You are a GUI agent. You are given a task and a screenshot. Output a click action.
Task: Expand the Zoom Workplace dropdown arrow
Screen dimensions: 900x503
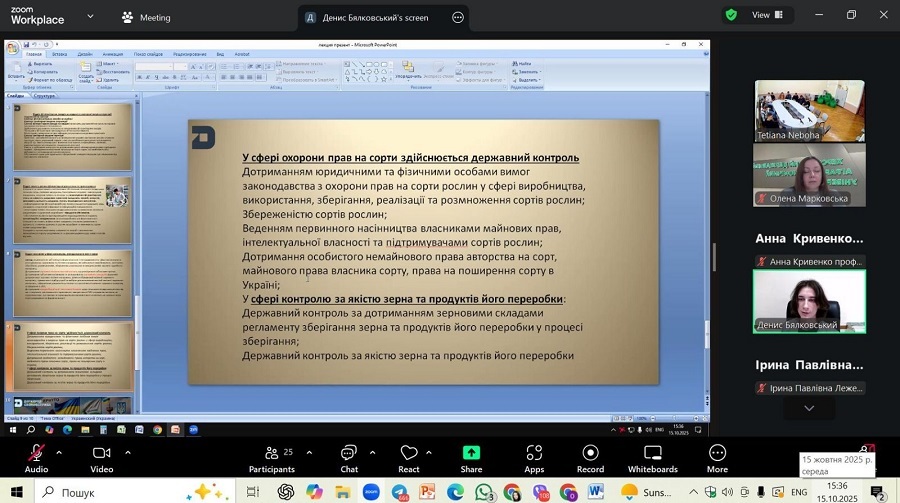point(90,17)
